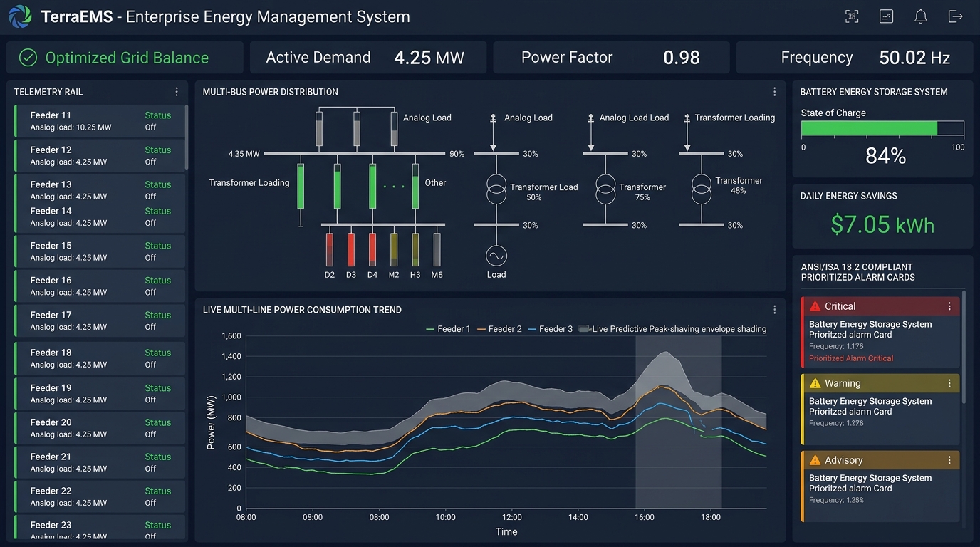Screen dimensions: 980x547
Task: Open the notifications bell
Action: tap(921, 16)
